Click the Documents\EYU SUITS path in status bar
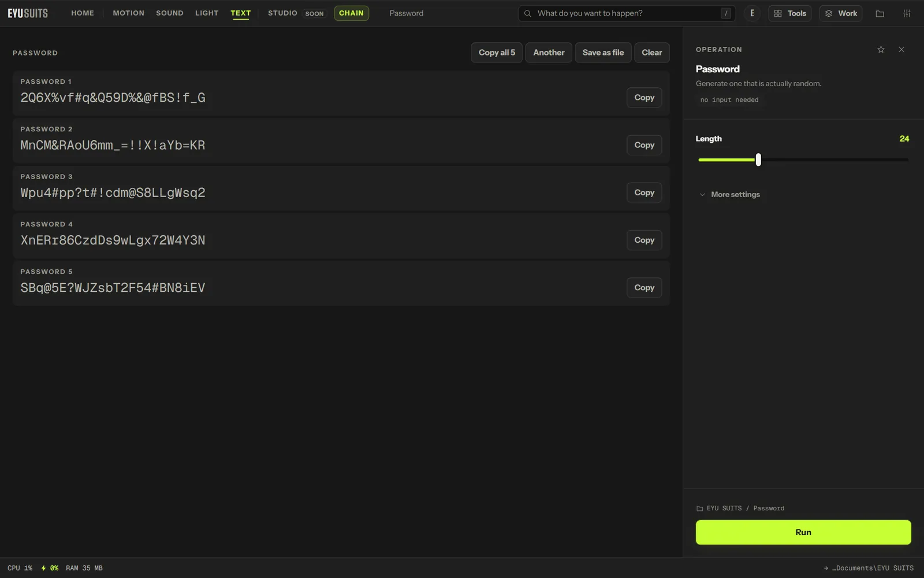 pos(869,568)
